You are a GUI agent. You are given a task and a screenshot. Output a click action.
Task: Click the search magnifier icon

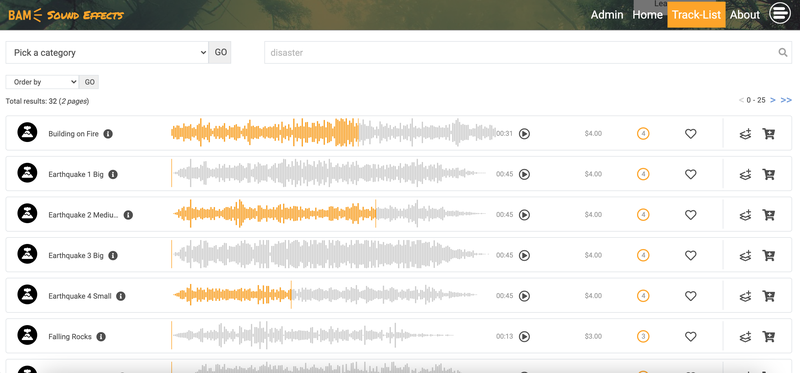[x=783, y=52]
